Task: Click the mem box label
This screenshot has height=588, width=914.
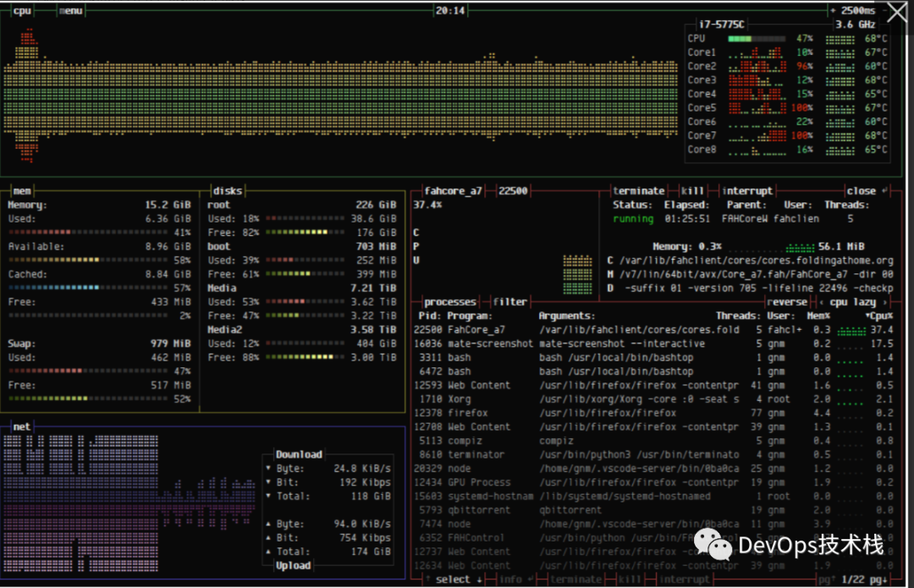Action: pyautogui.click(x=22, y=190)
